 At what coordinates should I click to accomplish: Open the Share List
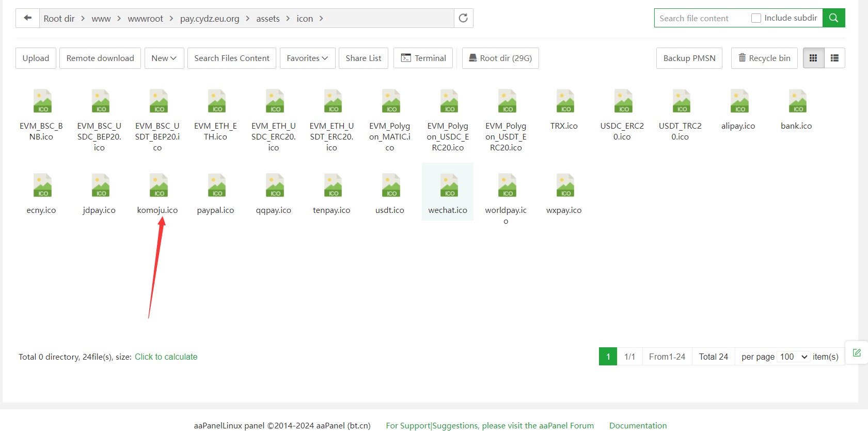pos(364,58)
